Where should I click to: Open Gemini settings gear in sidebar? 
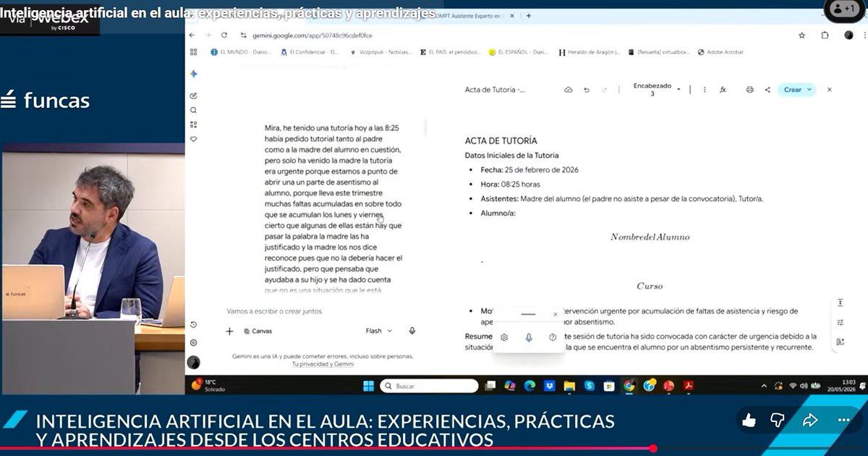point(193,343)
